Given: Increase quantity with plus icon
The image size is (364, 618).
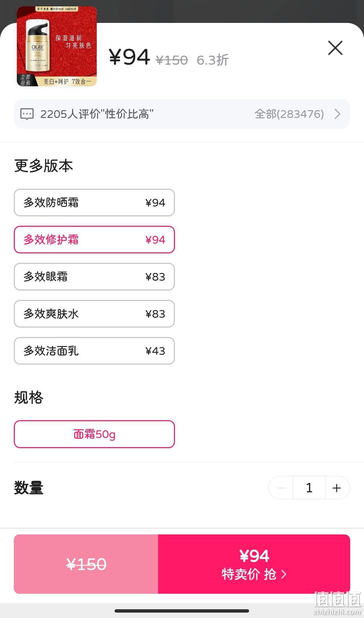Looking at the screenshot, I should [337, 488].
